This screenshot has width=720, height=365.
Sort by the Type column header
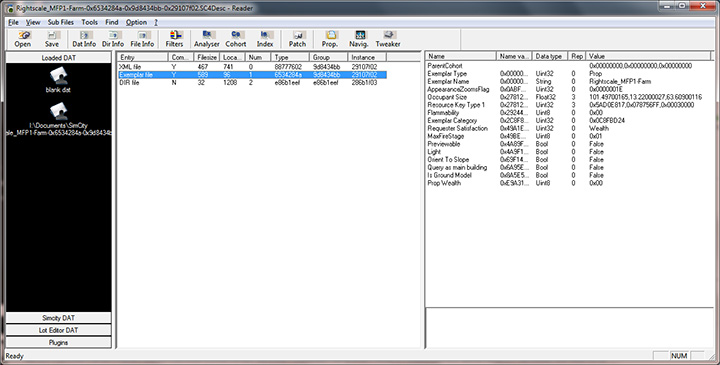pyautogui.click(x=290, y=57)
